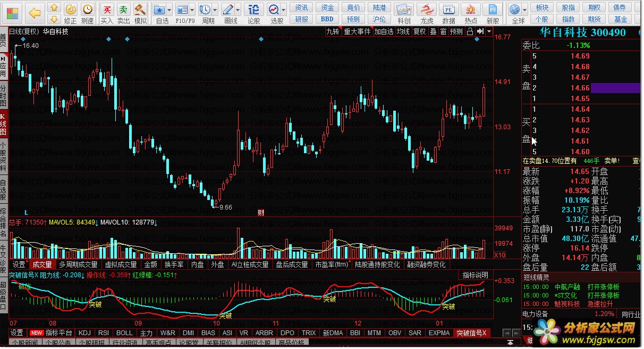Viewport: 644px width, 349px height.
Task: Click the 陆港 button
Action: pos(379,7)
